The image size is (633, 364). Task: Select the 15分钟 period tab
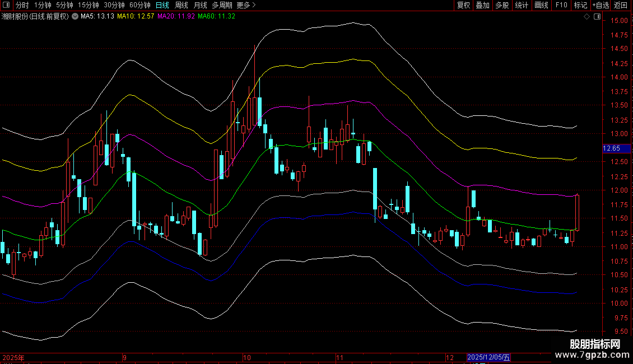coord(89,5)
